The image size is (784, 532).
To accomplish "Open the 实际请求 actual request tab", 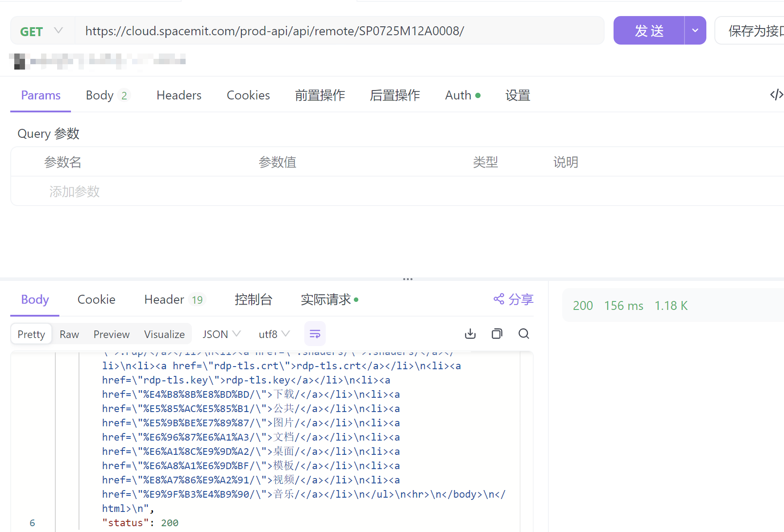I will [330, 300].
